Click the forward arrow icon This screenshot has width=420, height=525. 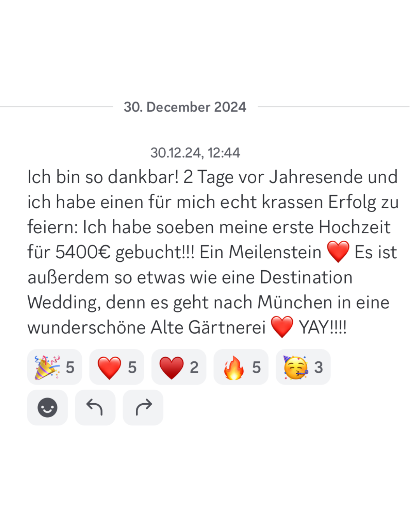143,408
